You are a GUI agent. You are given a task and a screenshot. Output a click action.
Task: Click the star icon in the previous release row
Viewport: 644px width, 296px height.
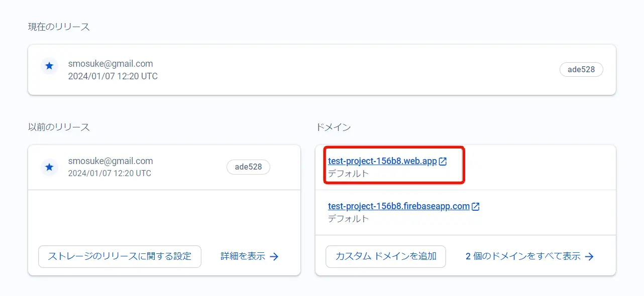click(x=49, y=167)
